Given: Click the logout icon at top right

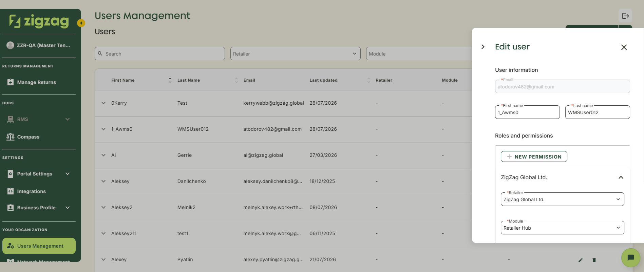Looking at the screenshot, I should click(x=625, y=16).
